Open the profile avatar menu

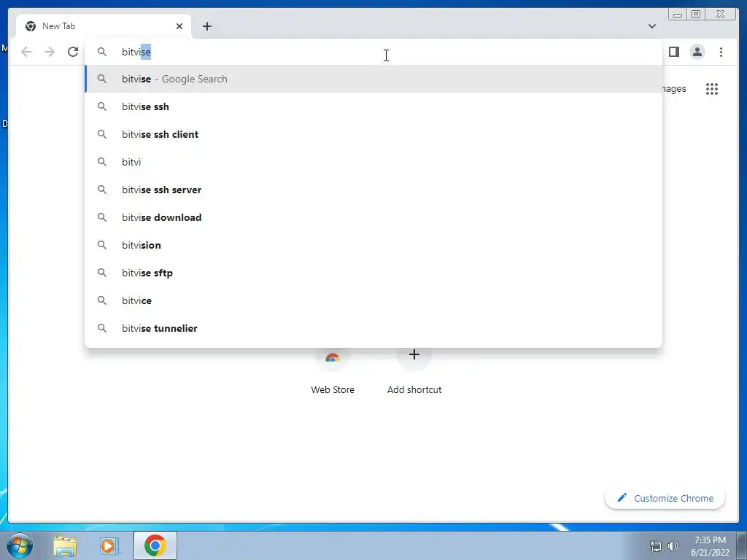coord(697,52)
